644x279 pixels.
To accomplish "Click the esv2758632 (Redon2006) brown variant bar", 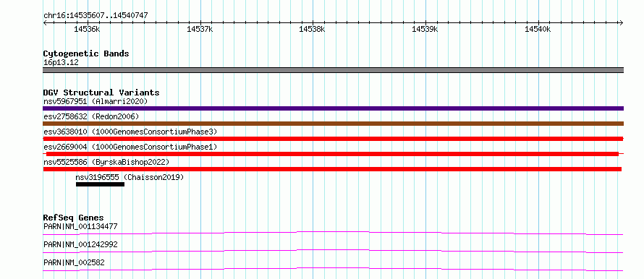I will click(333, 124).
